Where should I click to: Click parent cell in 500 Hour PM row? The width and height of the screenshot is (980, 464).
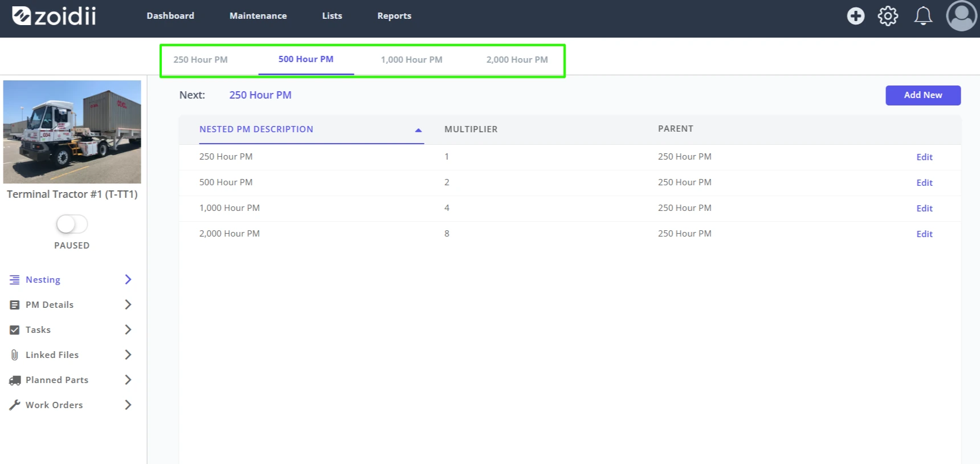(684, 182)
